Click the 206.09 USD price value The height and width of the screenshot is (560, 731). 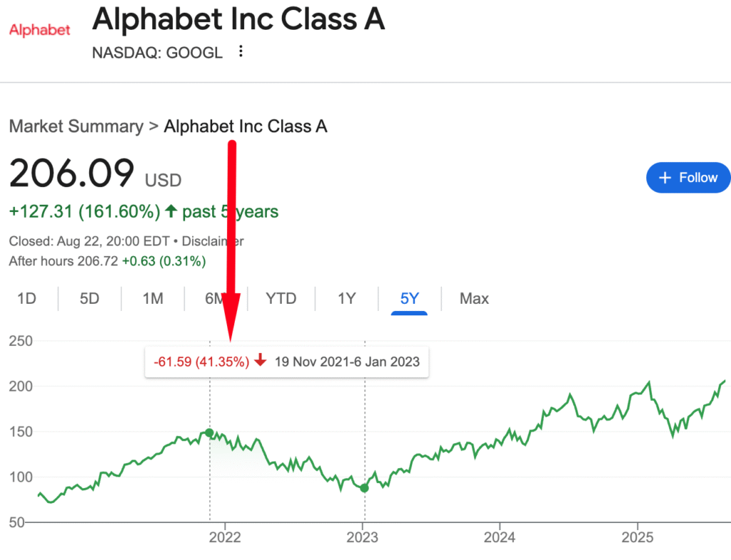point(71,174)
